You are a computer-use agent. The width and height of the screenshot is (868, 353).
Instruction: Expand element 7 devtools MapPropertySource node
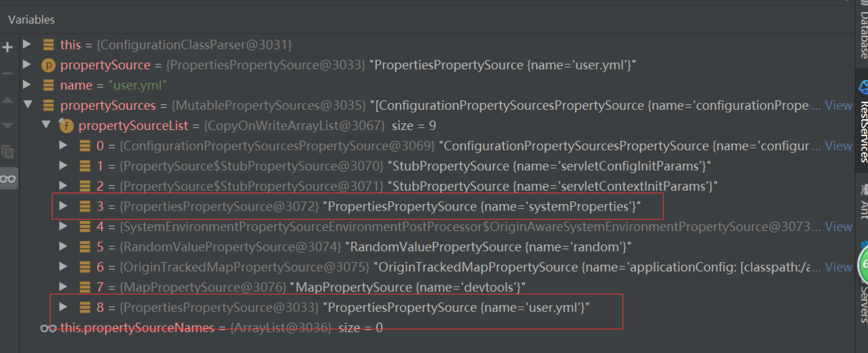point(64,287)
